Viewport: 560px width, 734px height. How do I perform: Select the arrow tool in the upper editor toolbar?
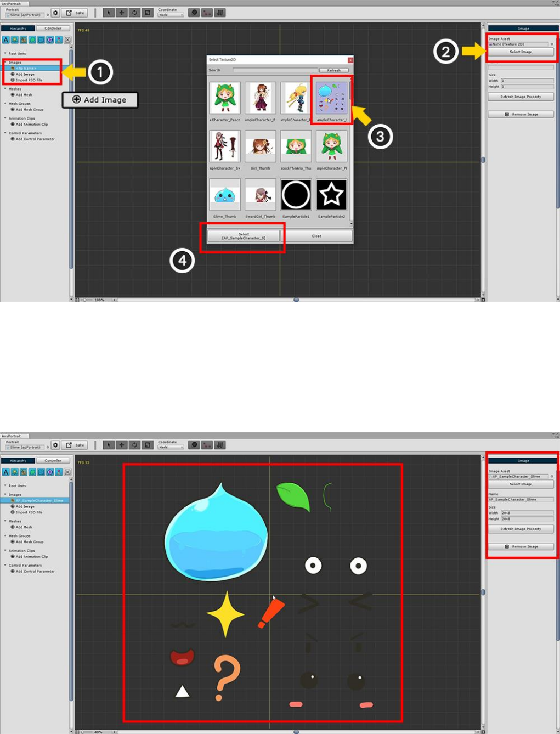point(109,13)
